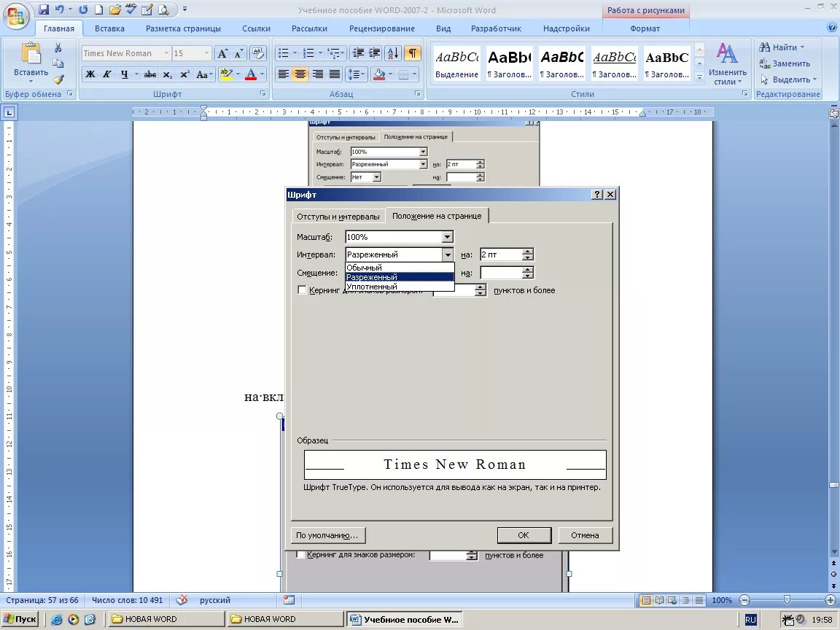The image size is (840, 630).
Task: Switch to print layout view in status bar
Action: coord(646,601)
